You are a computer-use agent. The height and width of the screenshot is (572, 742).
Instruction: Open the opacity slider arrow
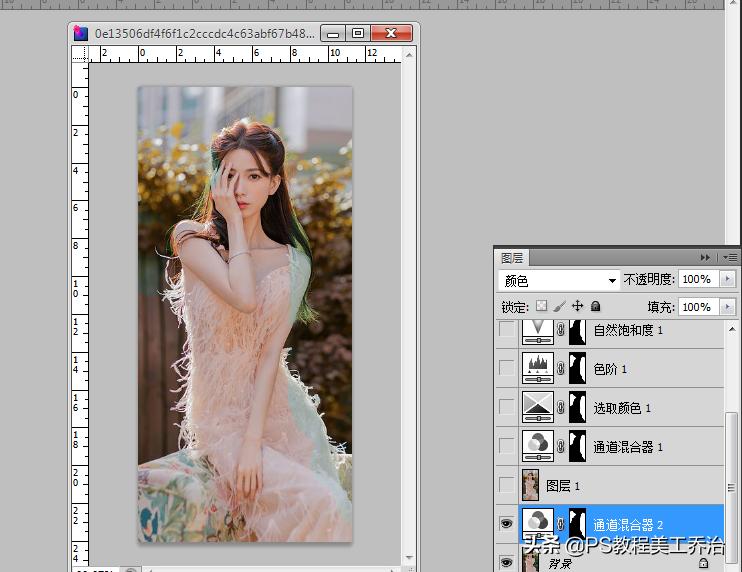click(727, 279)
